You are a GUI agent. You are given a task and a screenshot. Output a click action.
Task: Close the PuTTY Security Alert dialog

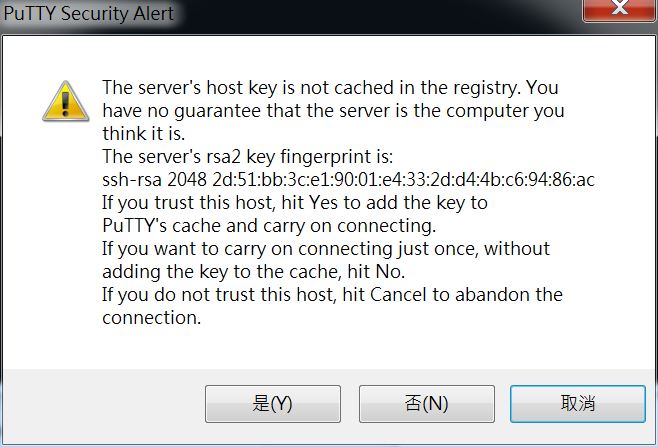click(620, 8)
